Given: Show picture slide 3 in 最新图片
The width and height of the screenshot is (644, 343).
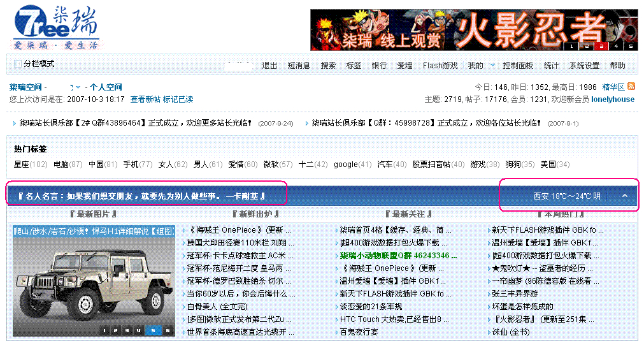Looking at the screenshot, I should click(127, 330).
